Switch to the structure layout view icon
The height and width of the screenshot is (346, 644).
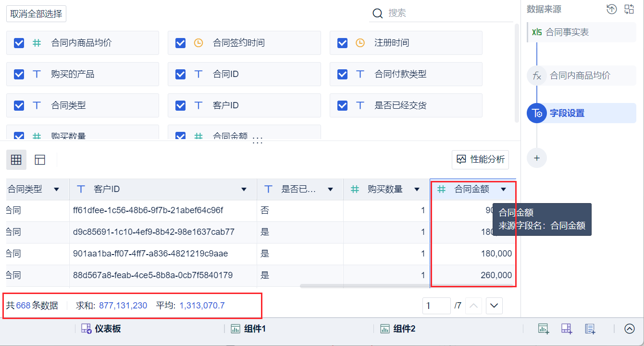40,160
